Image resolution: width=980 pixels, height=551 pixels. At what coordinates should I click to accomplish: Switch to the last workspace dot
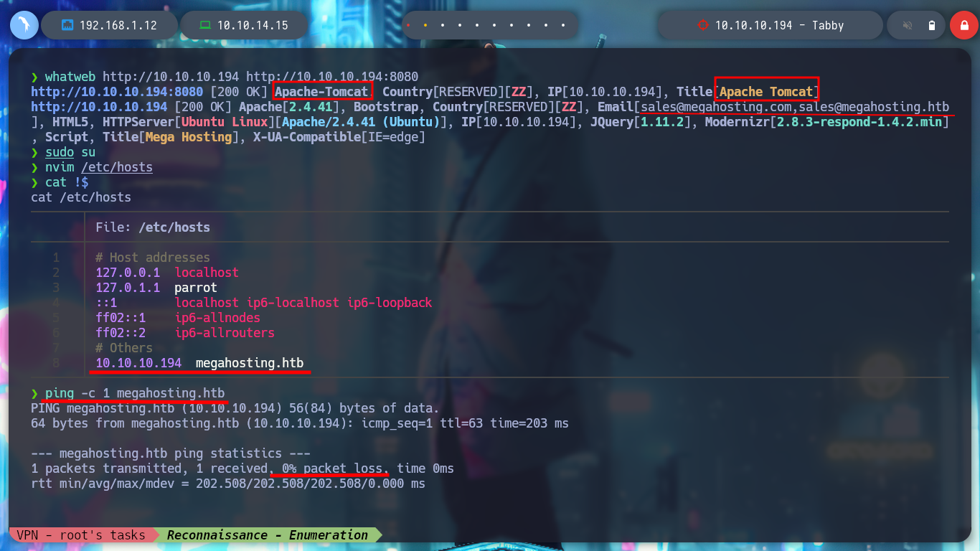(x=563, y=25)
